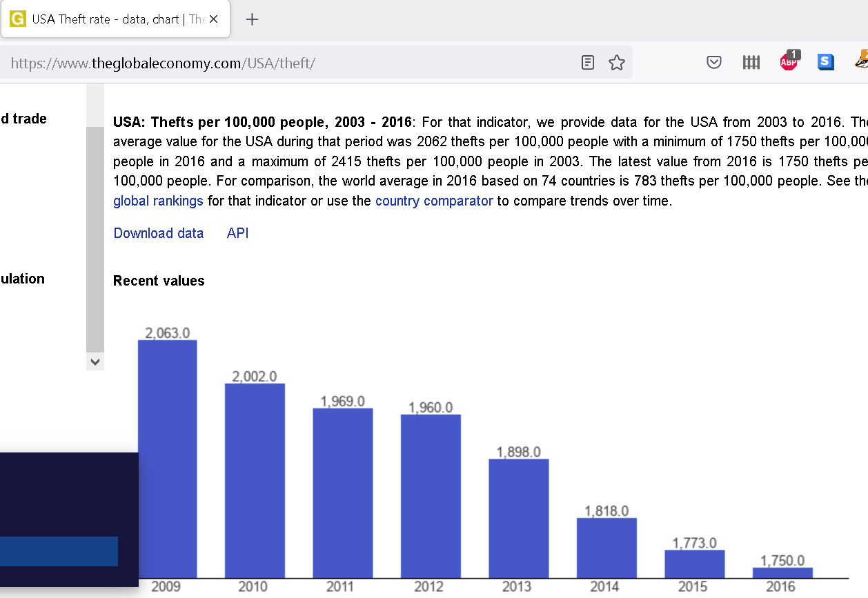Screen dimensions: 868x598
Task: Click the 1,960.0 value label
Action: [431, 408]
